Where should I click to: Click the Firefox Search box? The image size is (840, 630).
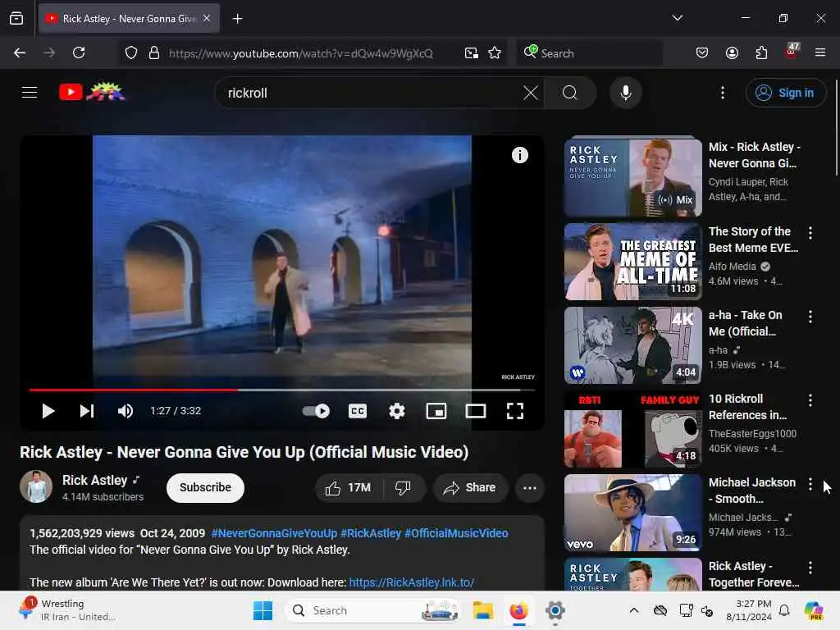point(589,53)
